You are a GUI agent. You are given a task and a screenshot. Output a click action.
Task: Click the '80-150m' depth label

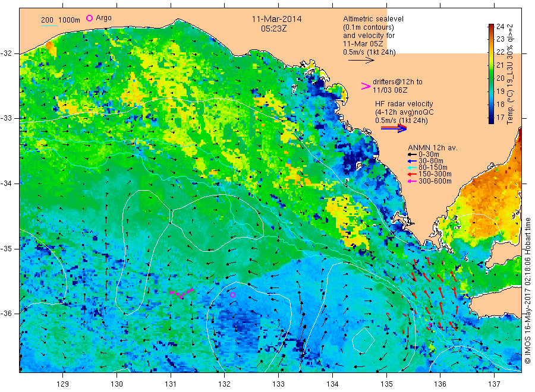tap(433, 167)
